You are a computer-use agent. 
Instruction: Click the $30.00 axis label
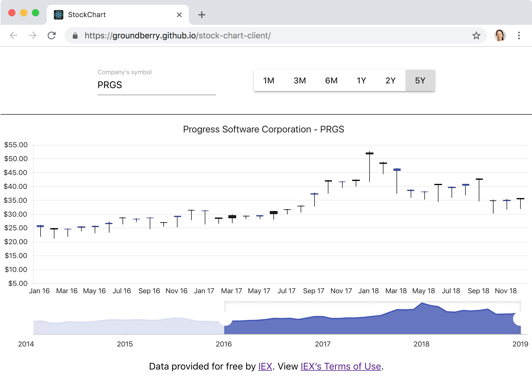click(x=15, y=214)
